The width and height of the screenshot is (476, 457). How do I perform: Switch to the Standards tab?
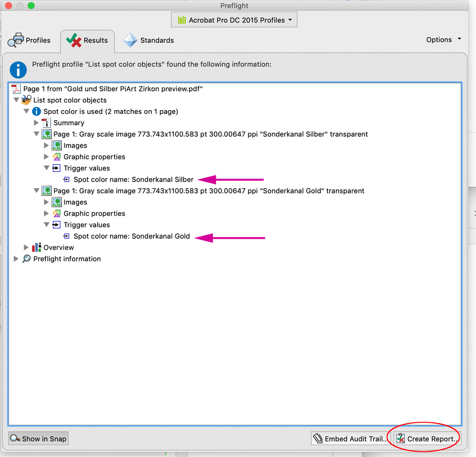[x=149, y=41]
